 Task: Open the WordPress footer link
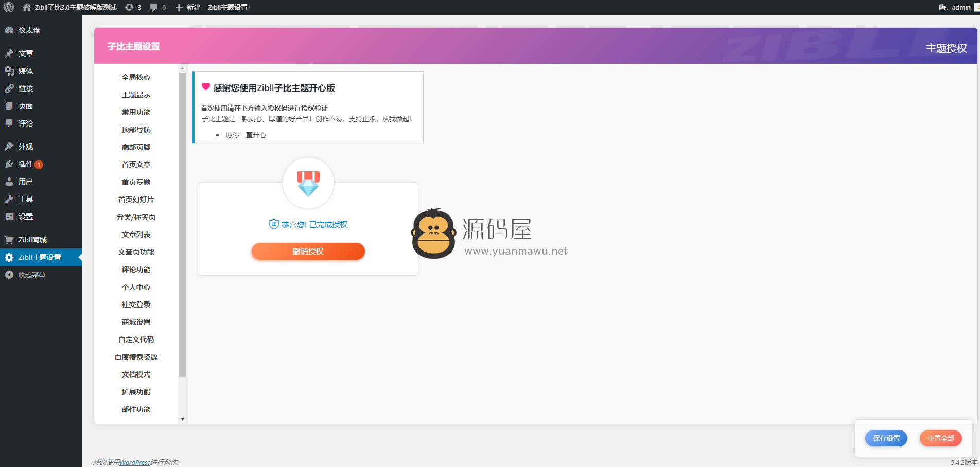(x=135, y=462)
